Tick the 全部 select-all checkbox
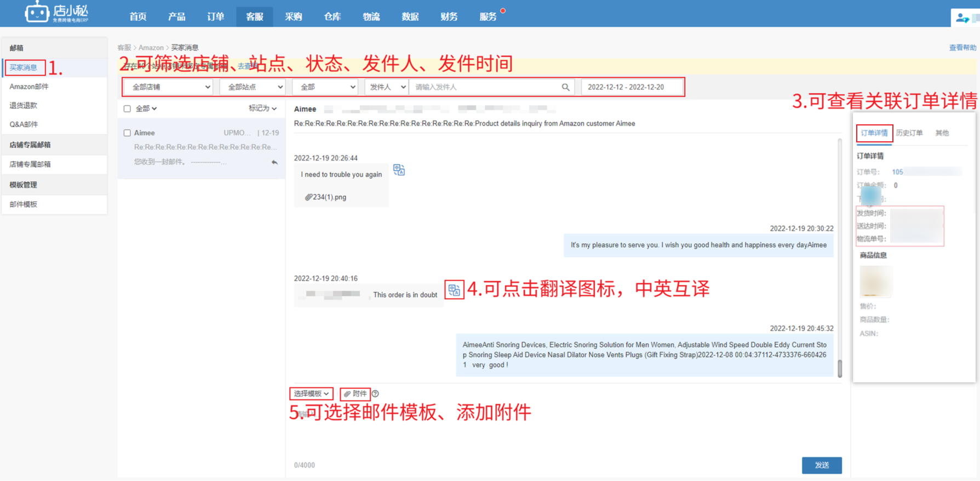 click(x=127, y=108)
